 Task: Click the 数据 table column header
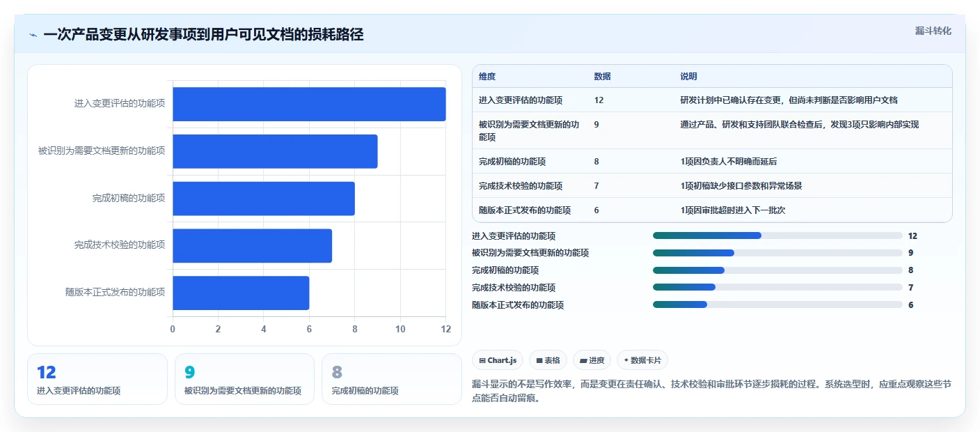click(x=603, y=77)
